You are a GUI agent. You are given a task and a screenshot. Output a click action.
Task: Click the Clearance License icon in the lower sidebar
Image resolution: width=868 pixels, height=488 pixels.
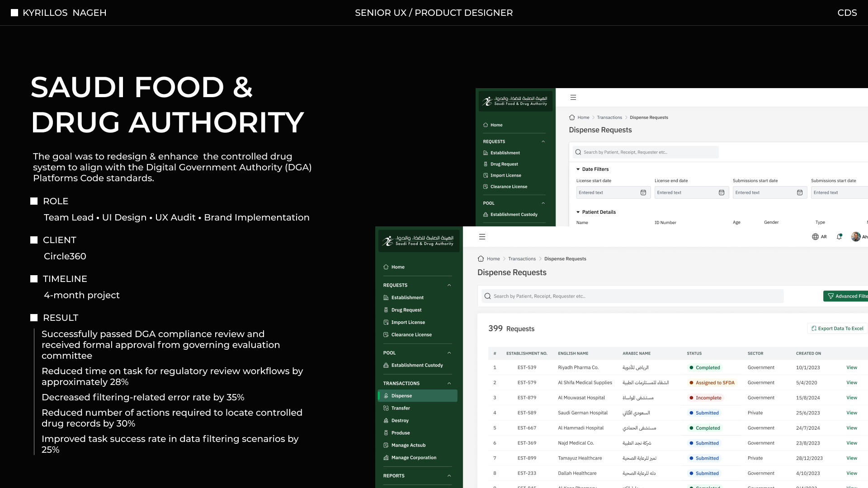(x=386, y=335)
